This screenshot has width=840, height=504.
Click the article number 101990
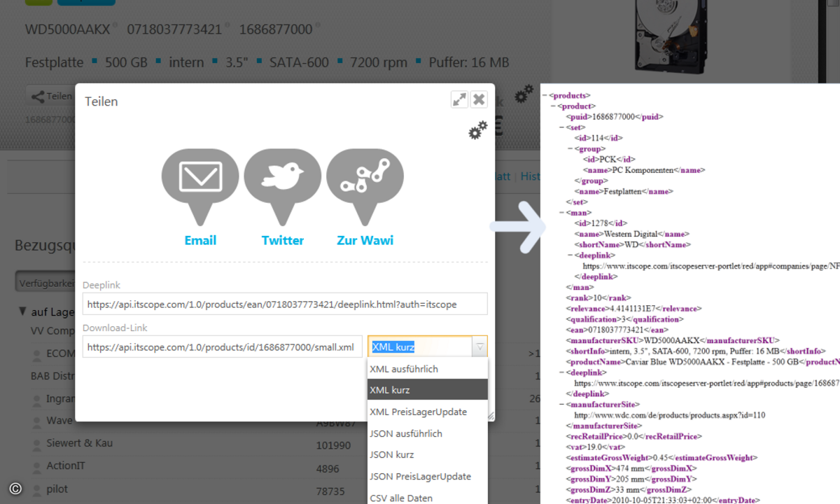click(333, 445)
